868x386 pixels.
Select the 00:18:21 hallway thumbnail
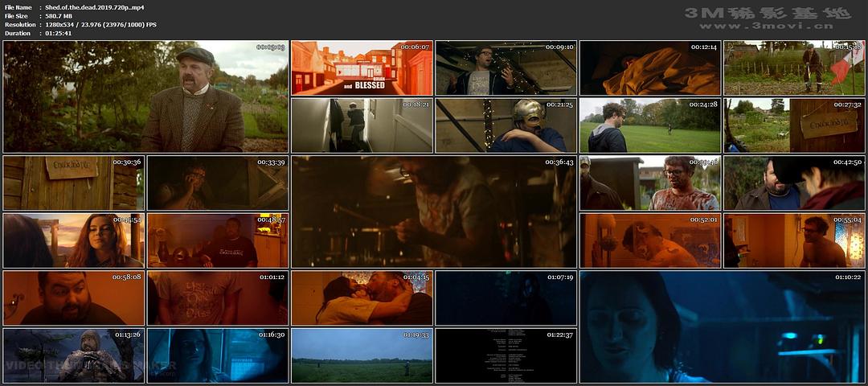pos(362,125)
